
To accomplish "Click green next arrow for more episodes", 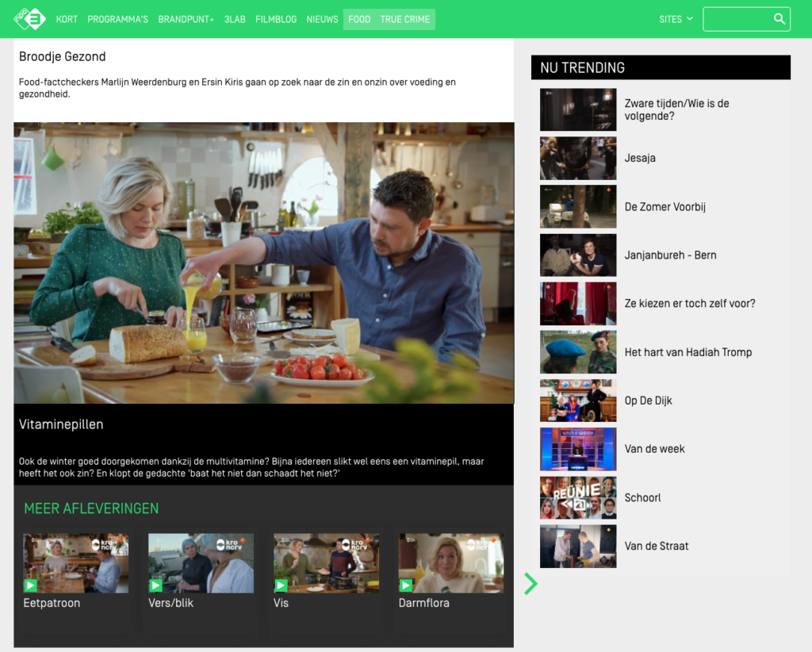I will click(530, 584).
